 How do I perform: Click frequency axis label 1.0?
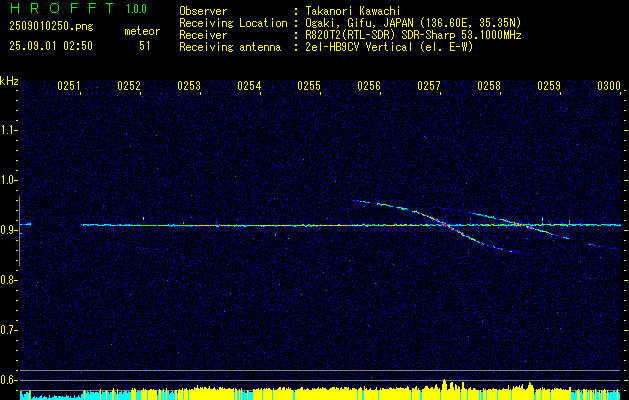(8, 180)
